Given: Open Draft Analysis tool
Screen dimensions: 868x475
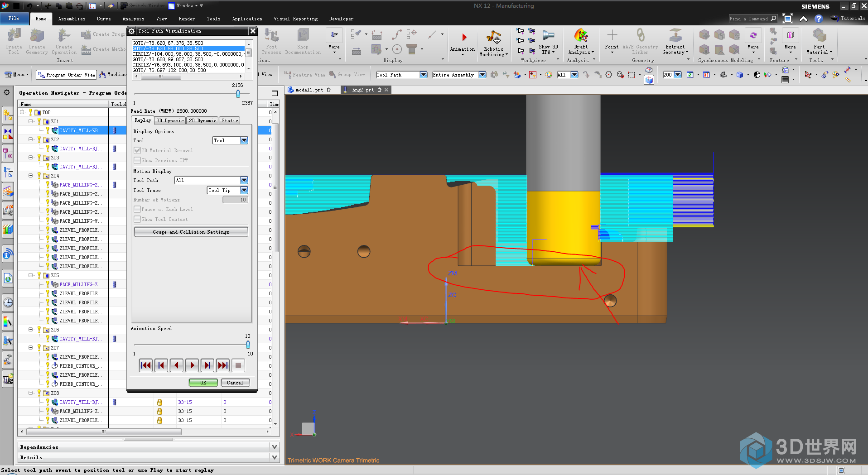Looking at the screenshot, I should coord(581,42).
